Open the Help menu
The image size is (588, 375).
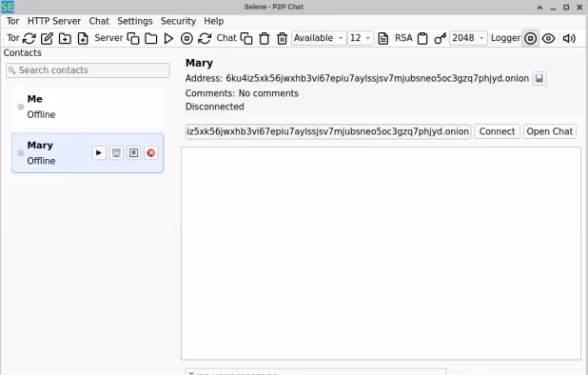214,21
